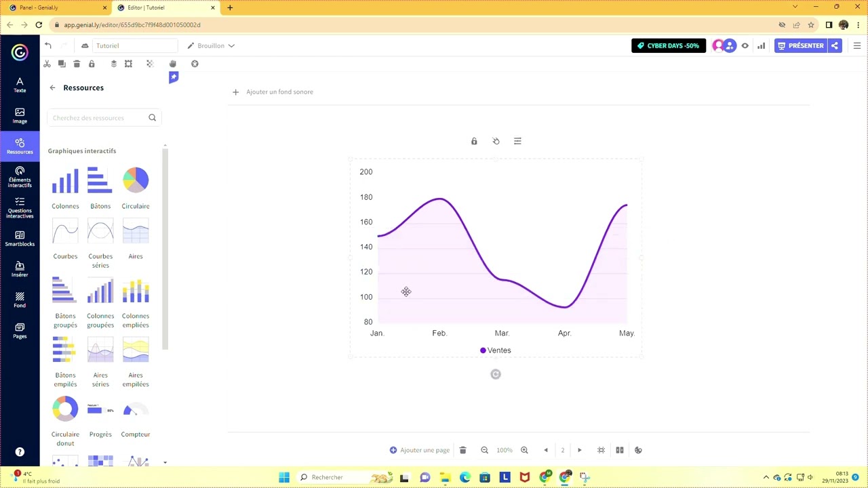
Task: Insert a Bâtons chart
Action: [100, 188]
